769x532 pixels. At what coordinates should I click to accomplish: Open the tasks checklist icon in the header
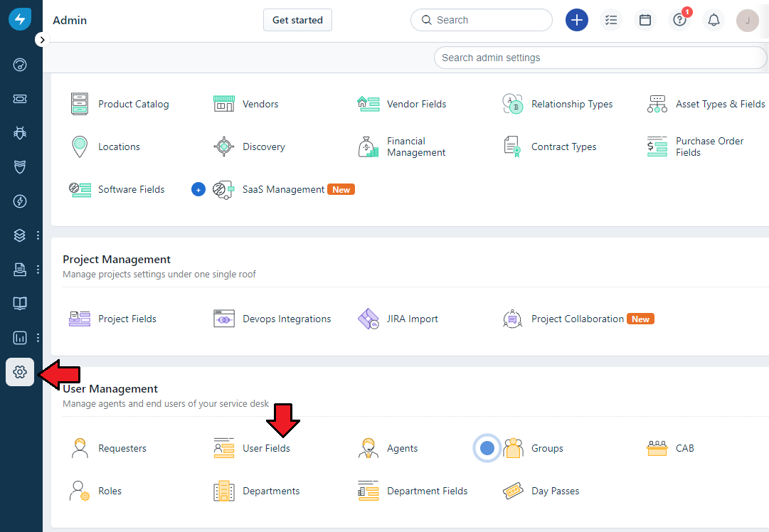click(611, 20)
